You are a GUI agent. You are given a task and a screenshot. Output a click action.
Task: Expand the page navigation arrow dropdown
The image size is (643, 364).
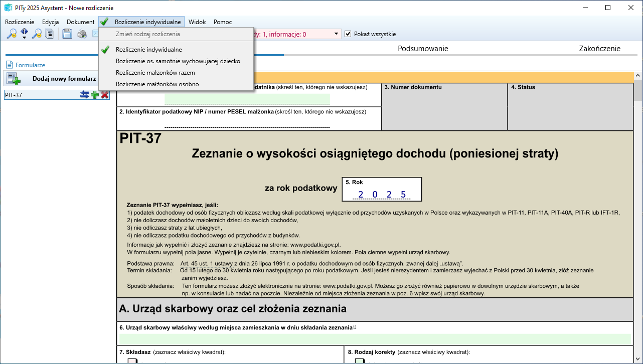(x=24, y=37)
